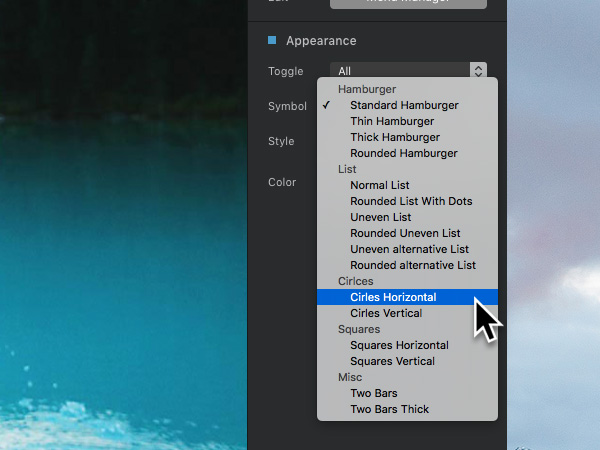Click the Color label
600x450 pixels.
click(x=282, y=182)
